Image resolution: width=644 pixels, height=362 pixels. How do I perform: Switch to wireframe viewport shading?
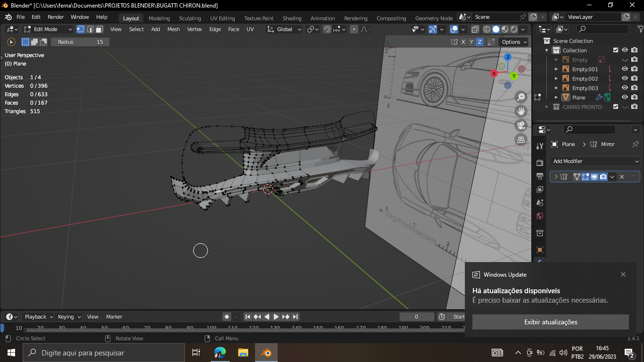[x=487, y=29]
